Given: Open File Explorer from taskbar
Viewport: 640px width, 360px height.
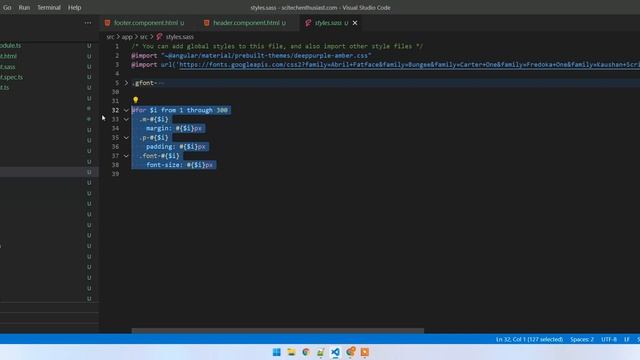Looking at the screenshot, I should click(291, 352).
